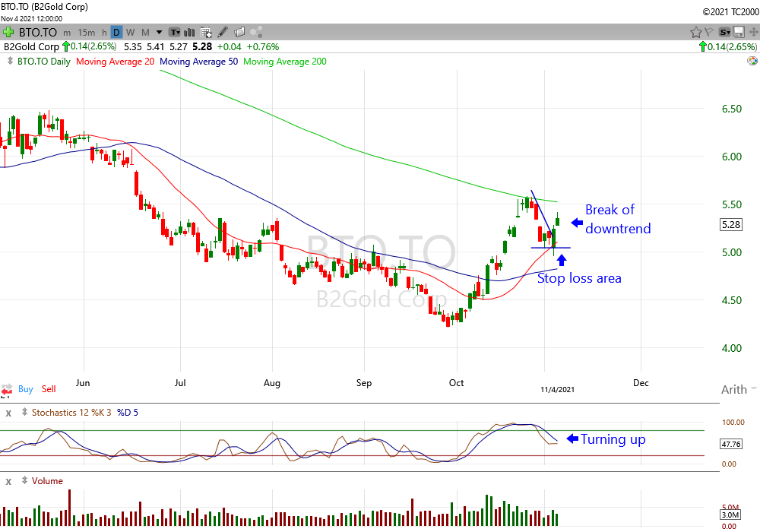Viewport: 760px width, 532px height.
Task: Click the add-to-grid calendar icon
Action: point(206,33)
